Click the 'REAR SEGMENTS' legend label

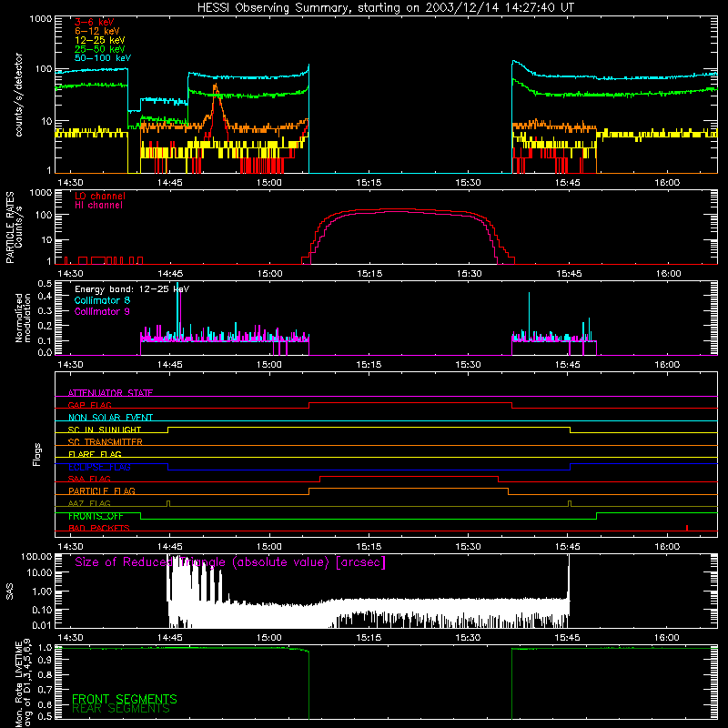(x=121, y=709)
